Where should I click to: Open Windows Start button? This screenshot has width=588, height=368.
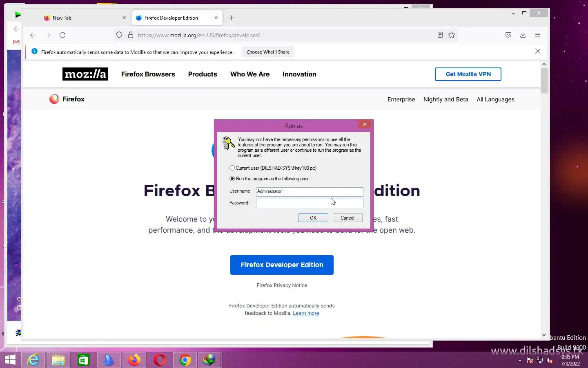pos(10,360)
